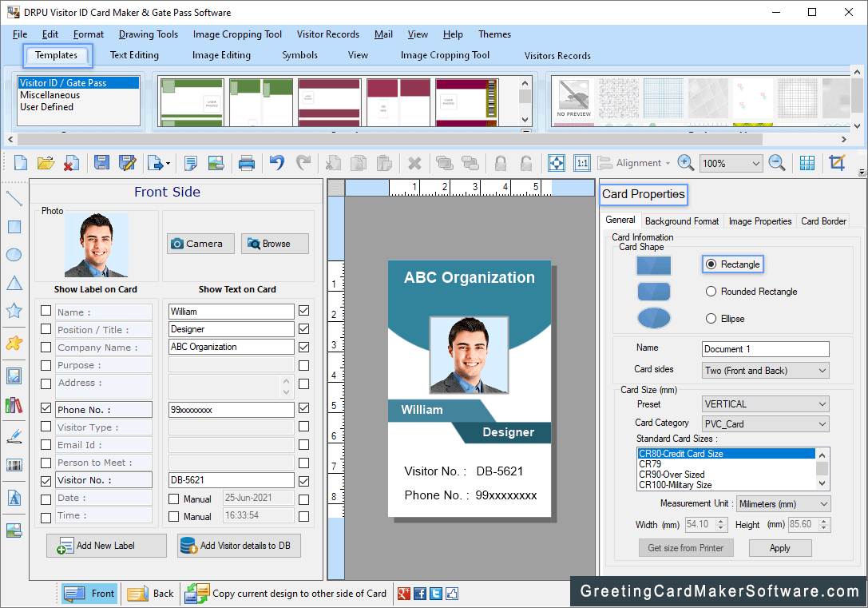Screen dimensions: 868x608
Task: Open the Card Category PVC_Card dropdown
Action: pos(766,424)
